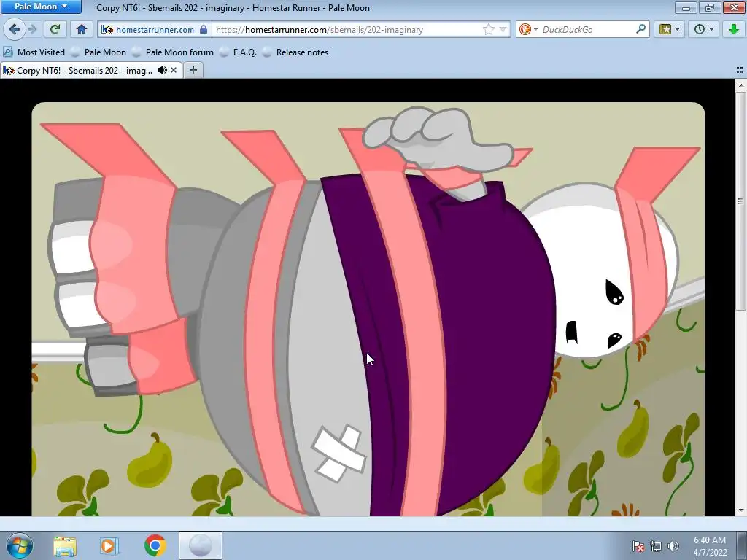
Task: Open the Action Center flag icon
Action: click(638, 545)
